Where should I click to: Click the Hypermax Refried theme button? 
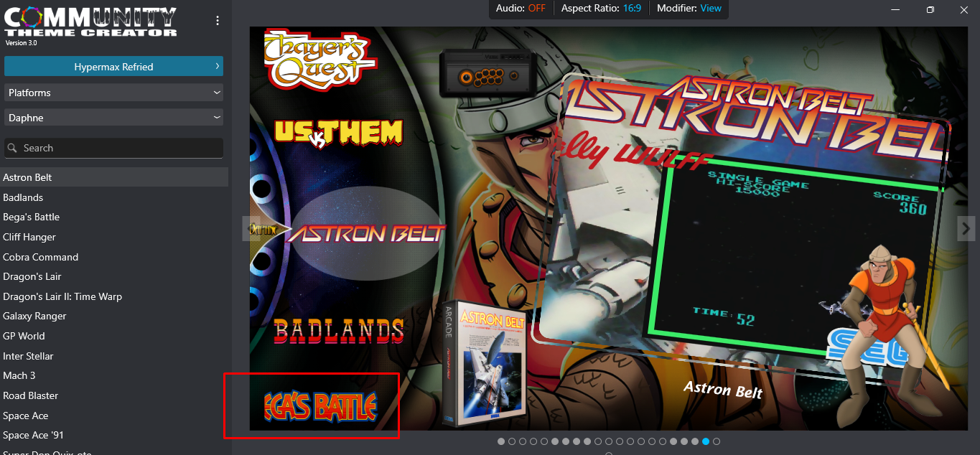click(113, 67)
